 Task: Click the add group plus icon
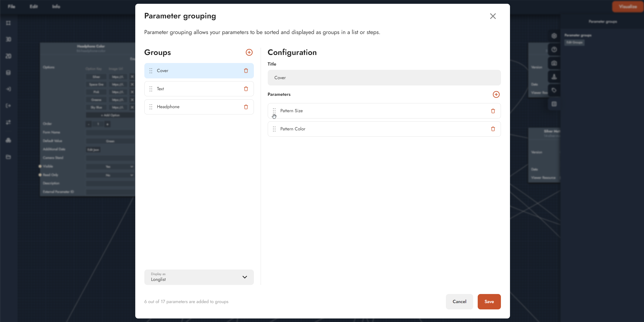249,52
